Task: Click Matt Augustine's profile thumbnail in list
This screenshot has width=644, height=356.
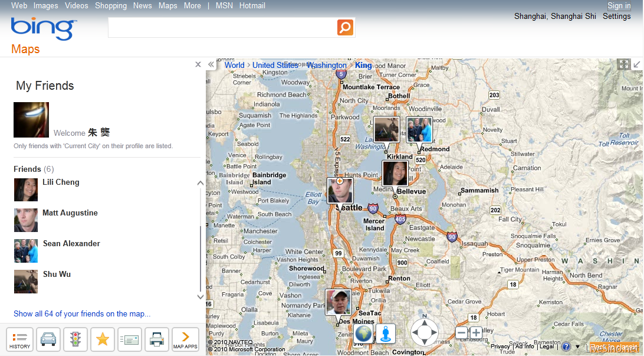Action: pyautogui.click(x=26, y=220)
